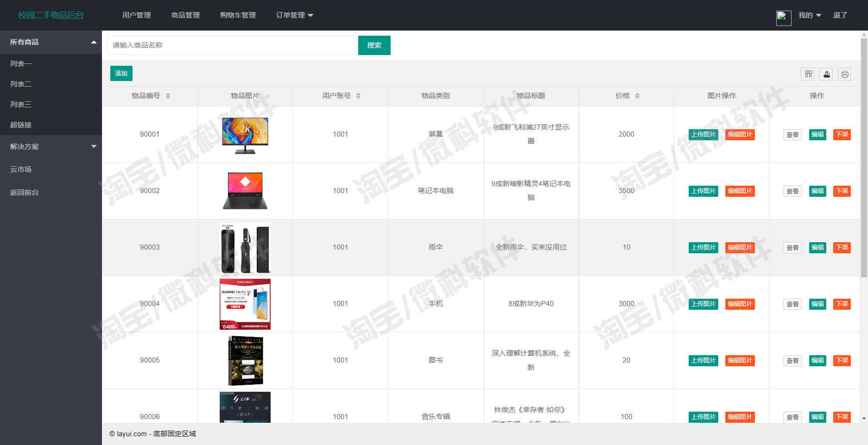Open the 商品管理 menu
868x445 pixels.
[185, 15]
